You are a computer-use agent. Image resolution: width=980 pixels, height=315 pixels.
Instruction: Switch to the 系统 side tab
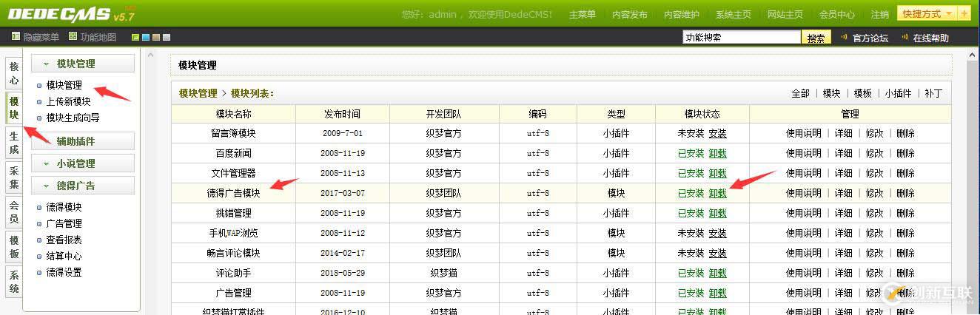(x=14, y=282)
